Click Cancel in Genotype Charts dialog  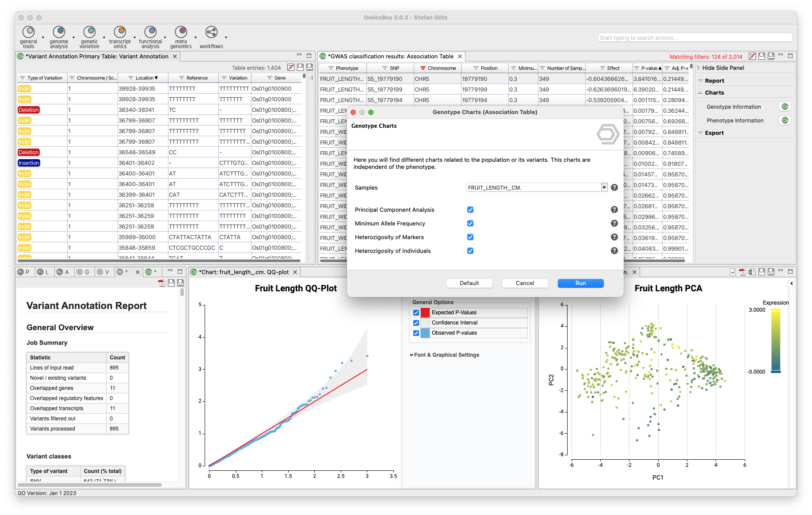click(x=525, y=283)
